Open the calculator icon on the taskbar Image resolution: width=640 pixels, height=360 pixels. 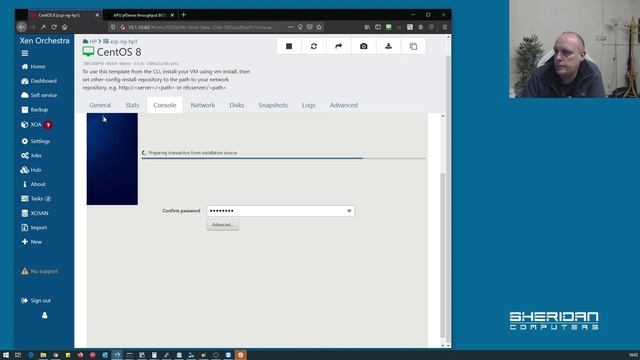[x=154, y=355]
